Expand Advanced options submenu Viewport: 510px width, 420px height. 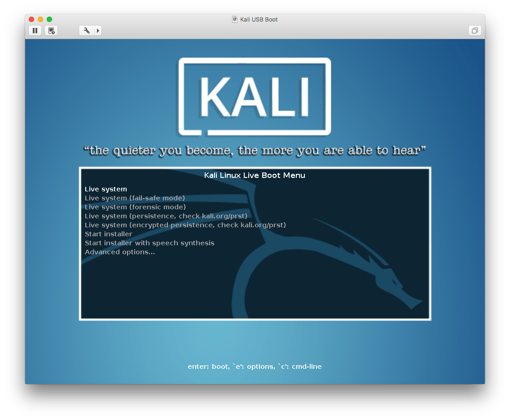[x=120, y=252]
